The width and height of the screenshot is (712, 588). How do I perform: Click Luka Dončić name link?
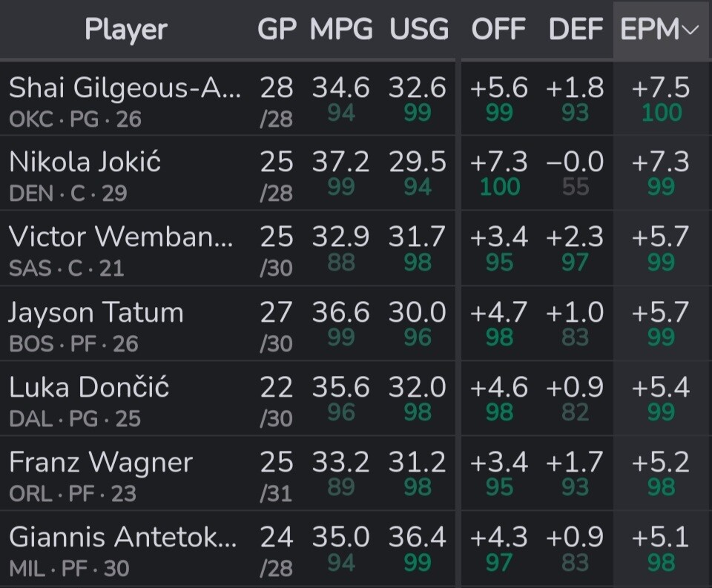[x=89, y=387]
